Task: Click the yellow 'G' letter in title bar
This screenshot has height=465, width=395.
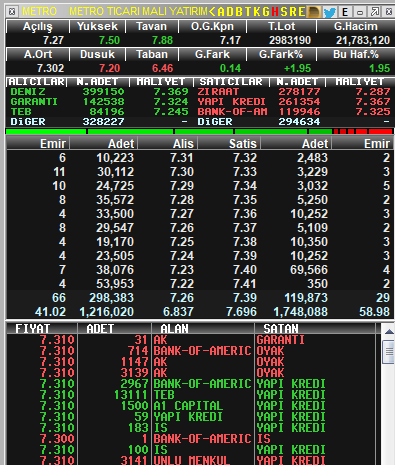Action: (266, 12)
